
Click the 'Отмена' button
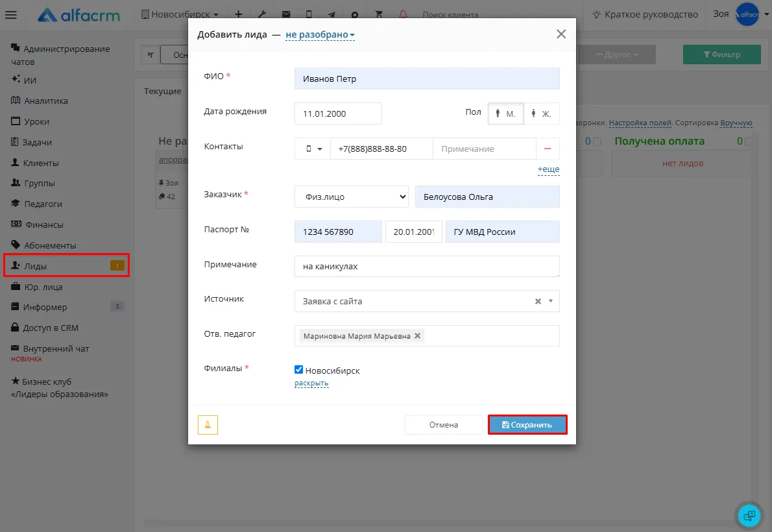pyautogui.click(x=444, y=424)
